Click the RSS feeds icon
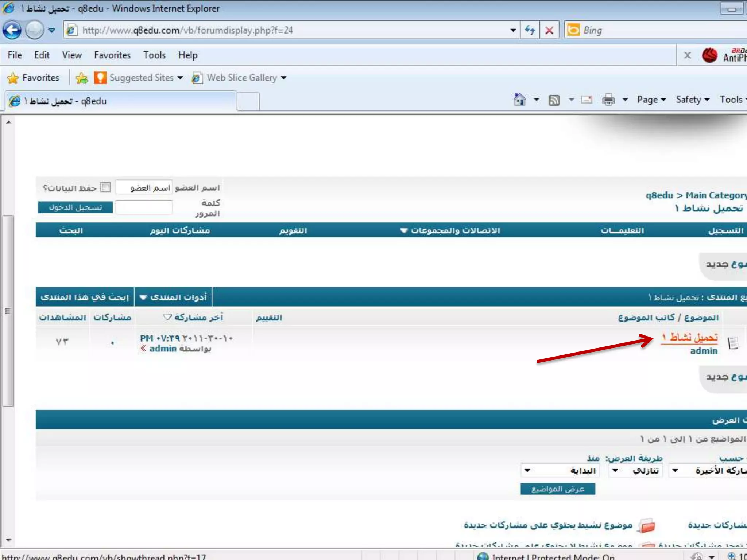Viewport: 747px width, 560px height. click(x=554, y=100)
